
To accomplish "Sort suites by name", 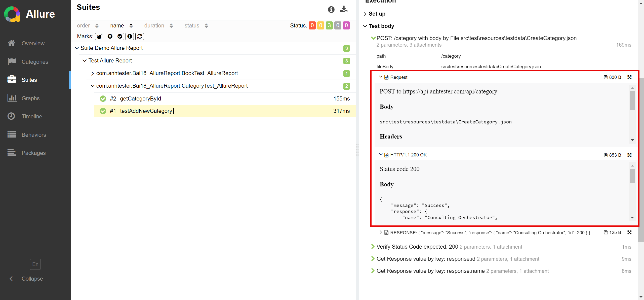I will point(122,26).
